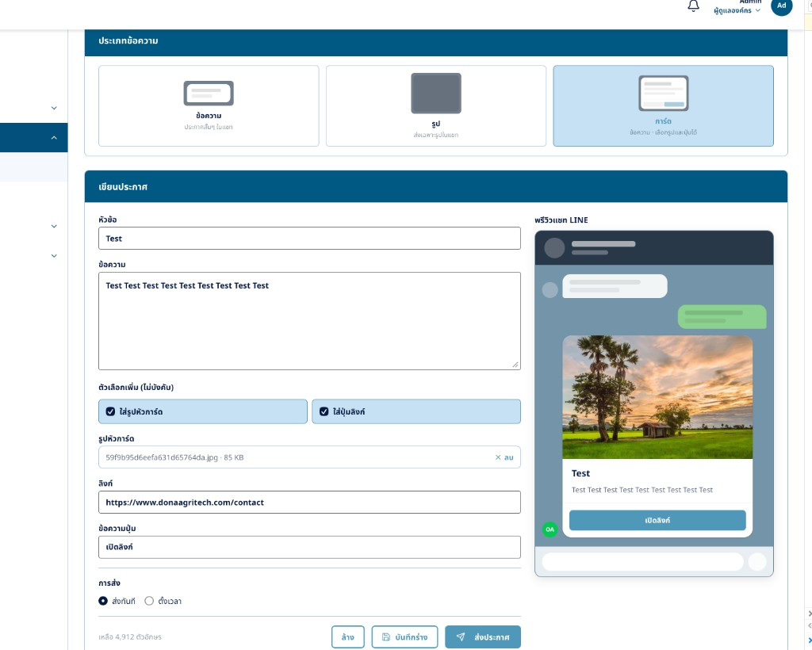The width and height of the screenshot is (812, 650).
Task: Click the repeated "Test" body text in the preview card
Action: 642,490
